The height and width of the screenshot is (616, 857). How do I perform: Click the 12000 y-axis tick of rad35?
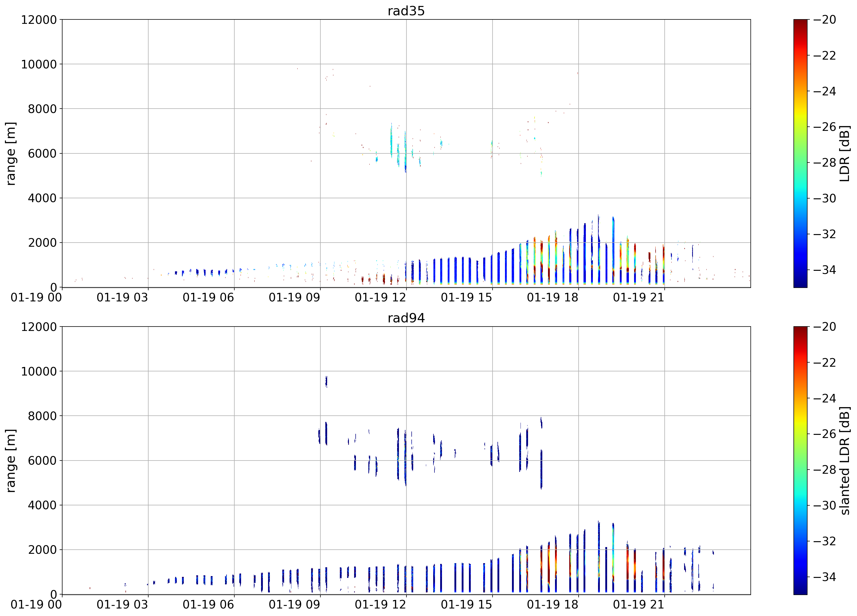pos(39,20)
